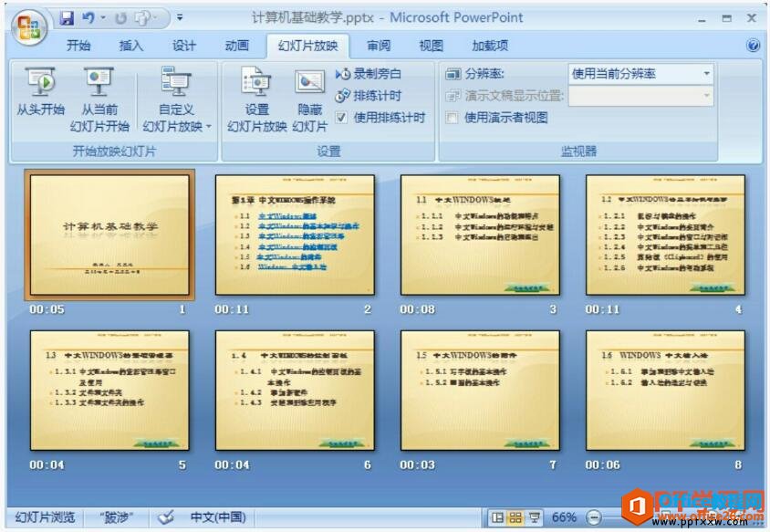Uncheck Use Rehearsed Timings (使用排练计时)

coord(342,118)
